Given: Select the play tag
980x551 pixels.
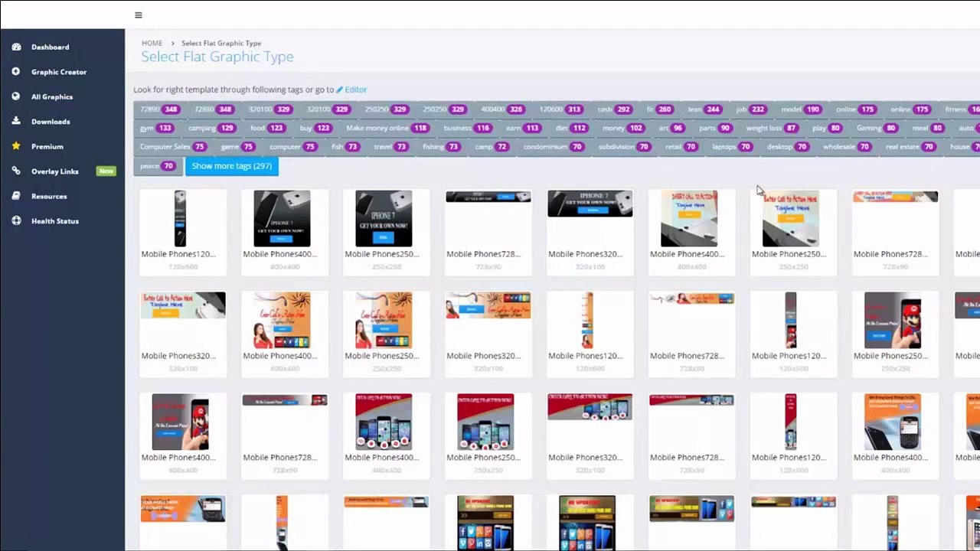Looking at the screenshot, I should coord(826,128).
